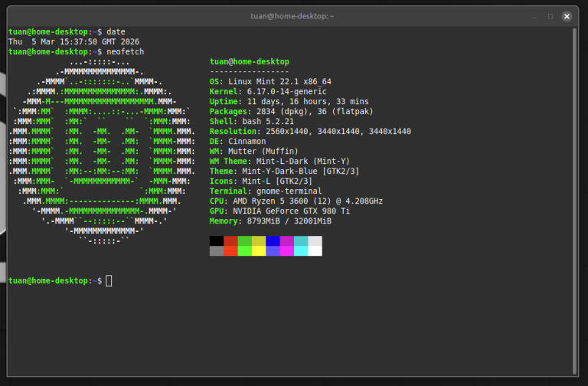Click the pure white color block
This screenshot has height=386, width=588.
pos(315,250)
